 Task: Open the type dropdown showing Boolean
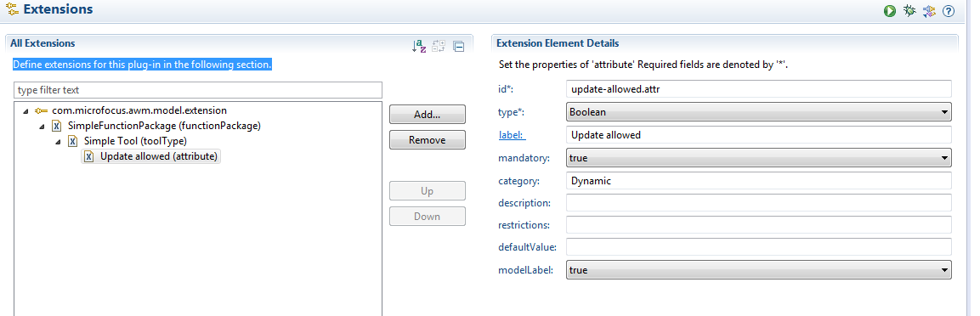coord(759,112)
